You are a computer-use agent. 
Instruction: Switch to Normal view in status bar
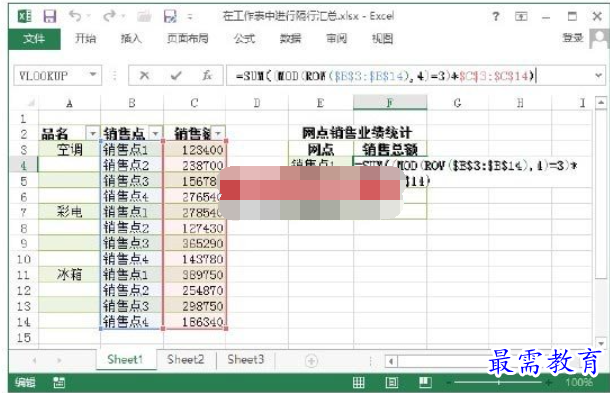coord(358,382)
